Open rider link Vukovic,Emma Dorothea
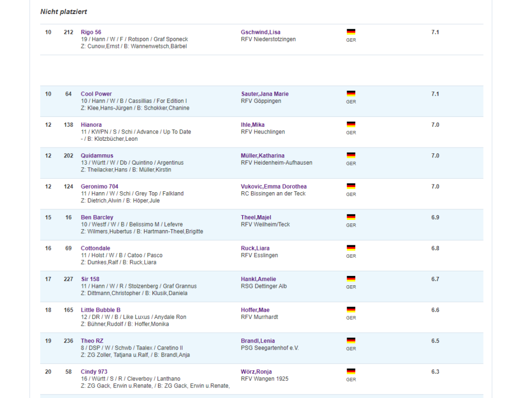Screen dimensions: 532x398 coord(274,187)
